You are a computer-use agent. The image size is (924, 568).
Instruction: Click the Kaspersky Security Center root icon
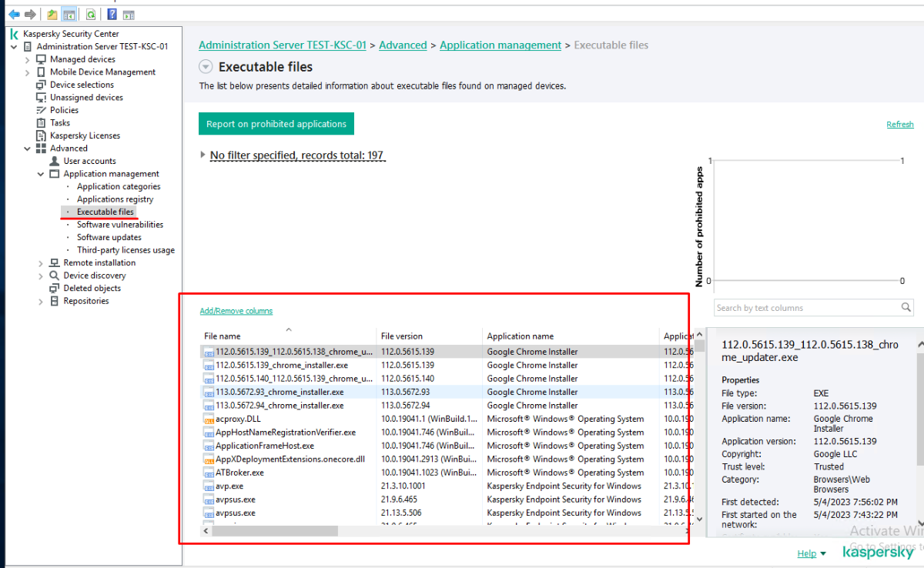click(x=15, y=34)
